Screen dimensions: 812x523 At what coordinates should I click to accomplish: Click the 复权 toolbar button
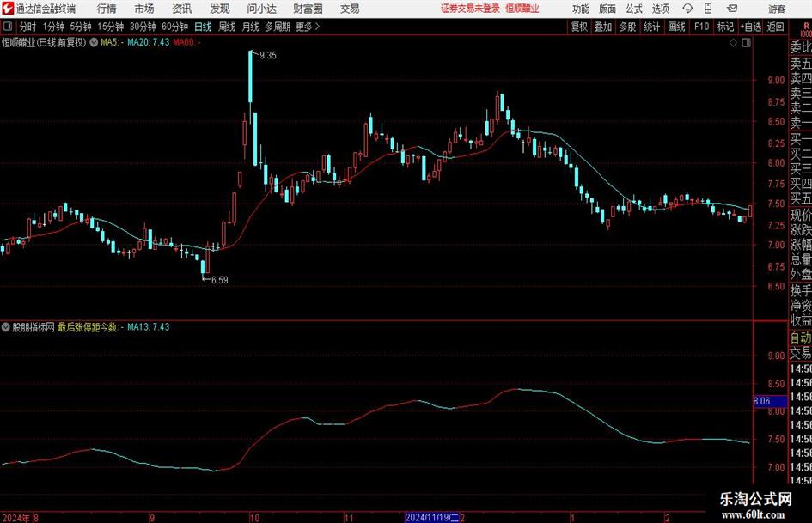(579, 27)
